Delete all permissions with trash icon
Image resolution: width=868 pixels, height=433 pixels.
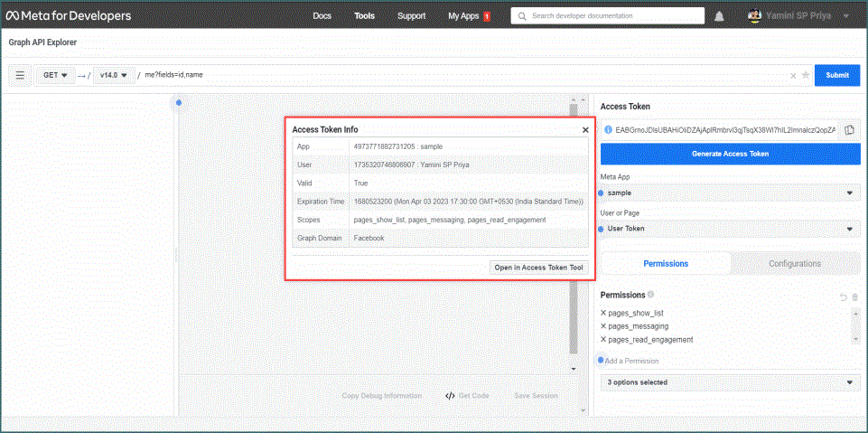coord(855,297)
